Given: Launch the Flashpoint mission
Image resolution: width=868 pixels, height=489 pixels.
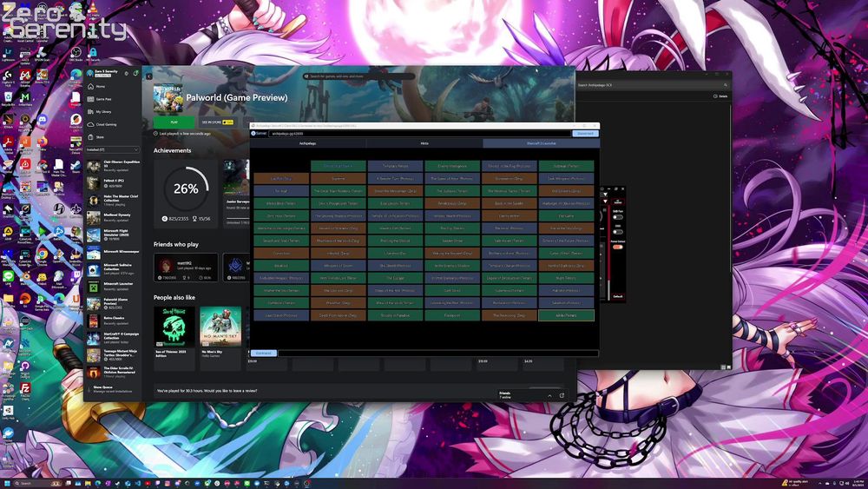Looking at the screenshot, I should (x=452, y=315).
